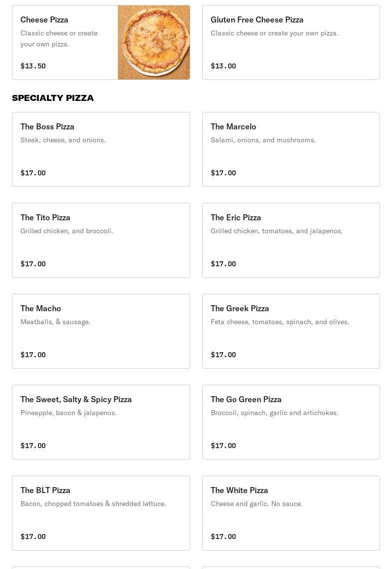Click the Cheese Pizza photo thumbnail
Viewport: 392px width, 569px height.
154,42
